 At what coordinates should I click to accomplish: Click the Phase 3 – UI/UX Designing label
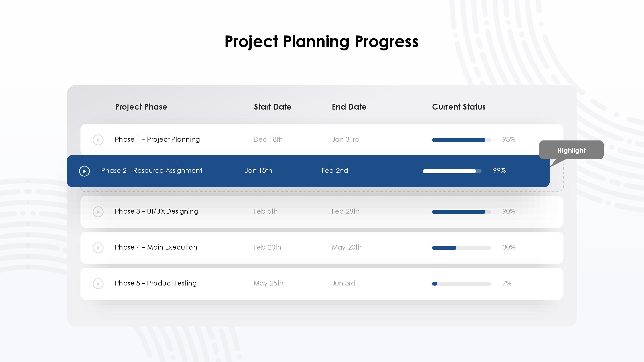(x=156, y=211)
